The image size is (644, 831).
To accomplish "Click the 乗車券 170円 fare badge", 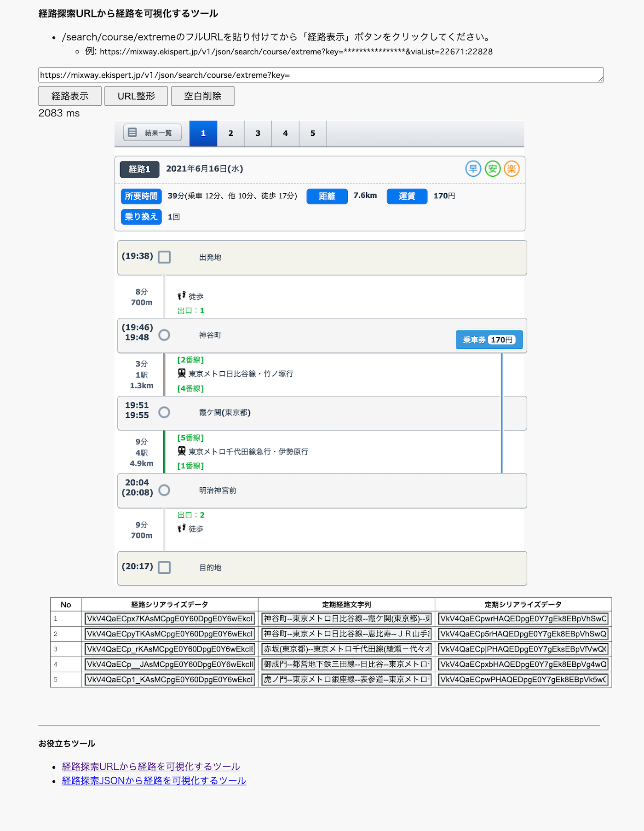I will [x=489, y=340].
